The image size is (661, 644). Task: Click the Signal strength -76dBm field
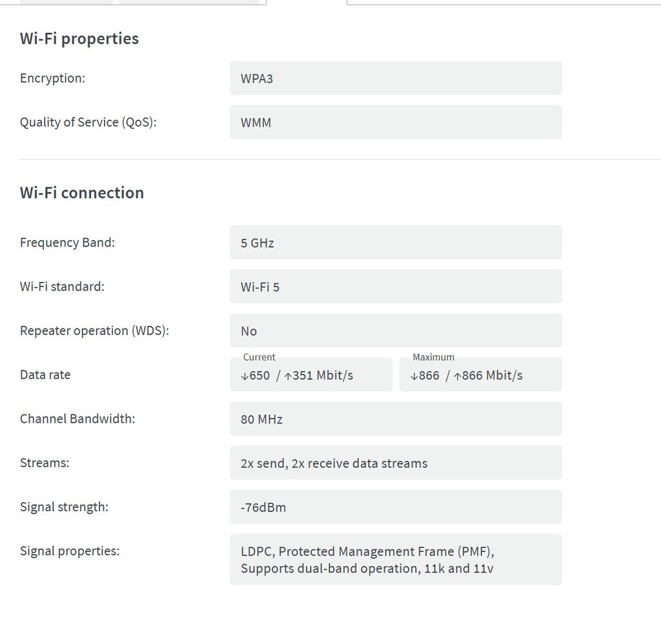[395, 507]
